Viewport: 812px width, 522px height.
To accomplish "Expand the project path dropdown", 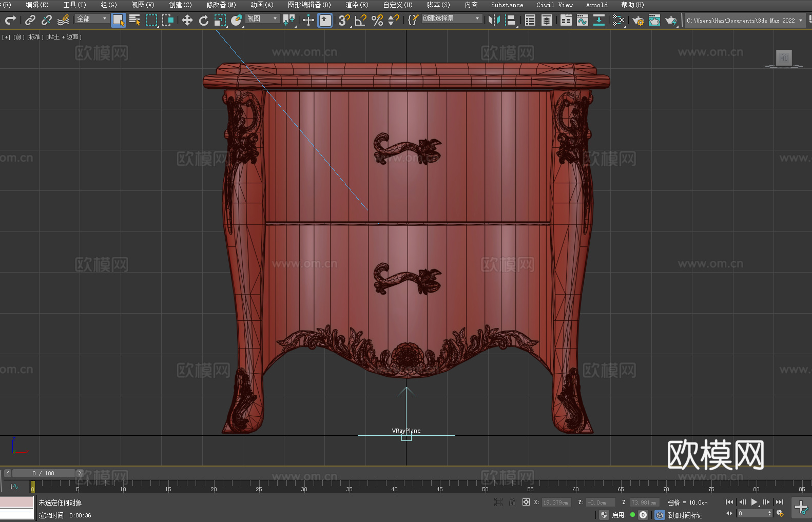I will pos(800,21).
